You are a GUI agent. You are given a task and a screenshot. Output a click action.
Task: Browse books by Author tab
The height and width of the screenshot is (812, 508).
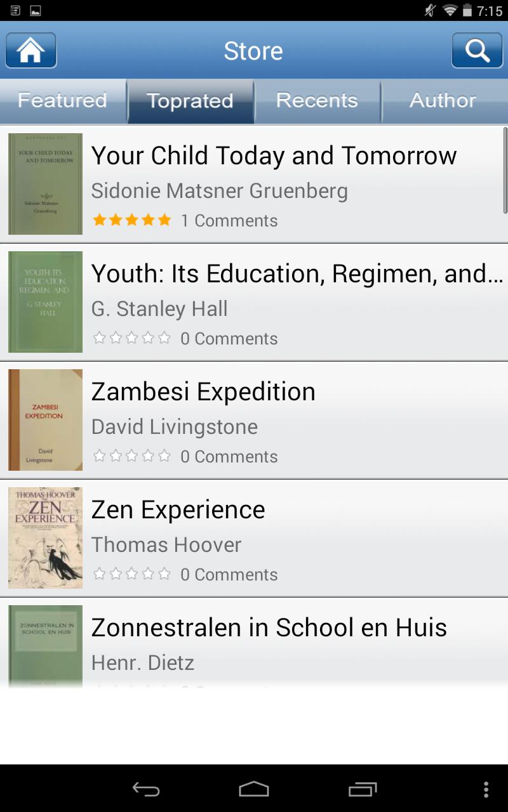443,100
